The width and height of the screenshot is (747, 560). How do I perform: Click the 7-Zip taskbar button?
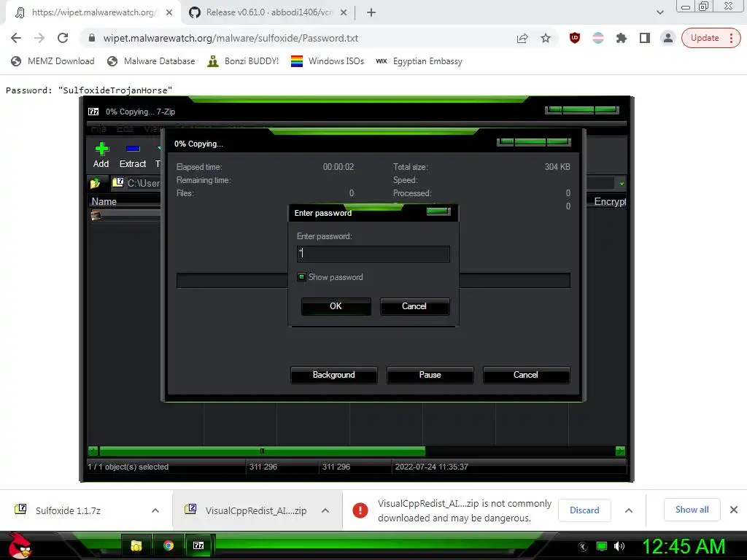tap(198, 545)
